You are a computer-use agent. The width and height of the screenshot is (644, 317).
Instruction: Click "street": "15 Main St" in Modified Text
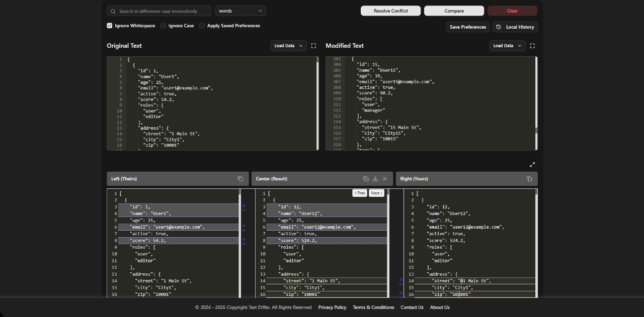[391, 128]
